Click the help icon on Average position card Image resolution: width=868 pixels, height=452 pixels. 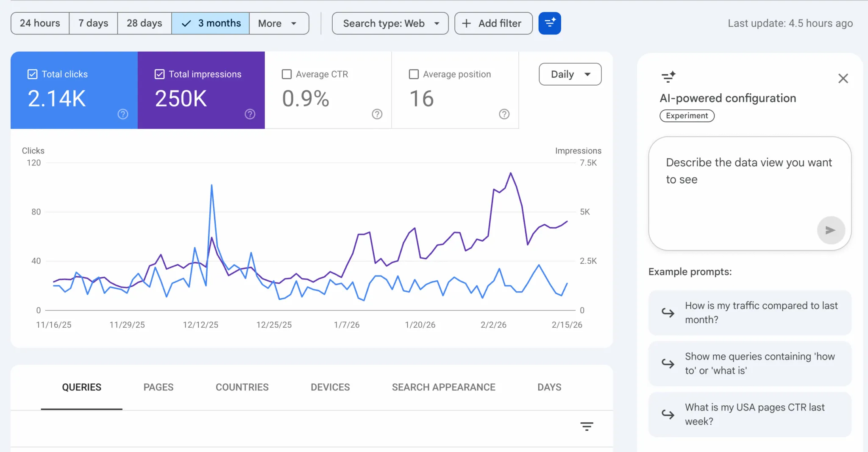(x=504, y=114)
